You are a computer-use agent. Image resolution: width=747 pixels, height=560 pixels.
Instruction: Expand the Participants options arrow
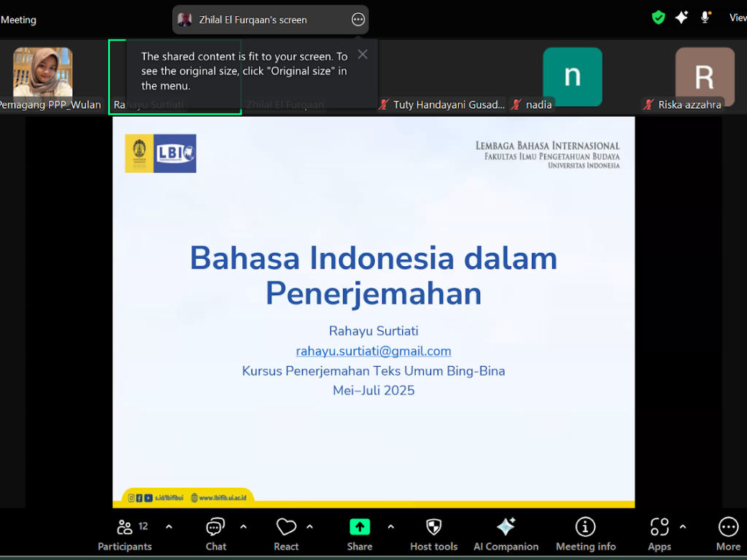pos(169,526)
